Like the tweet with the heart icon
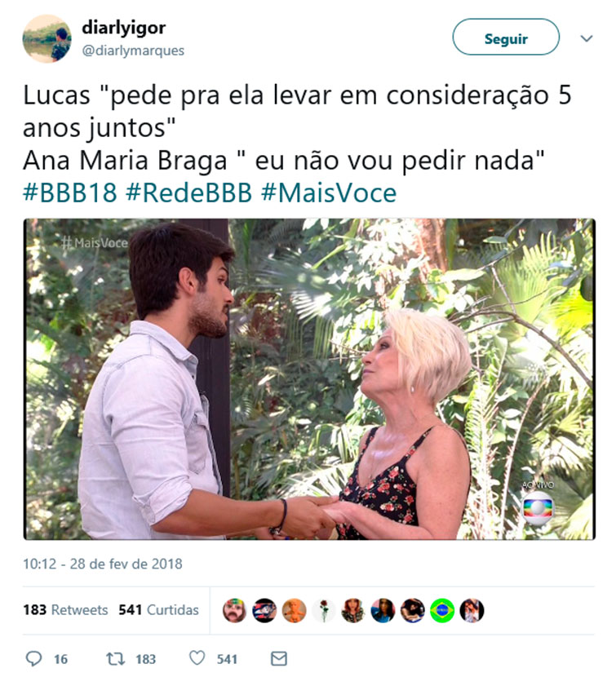The height and width of the screenshot is (677, 616). coord(197,658)
